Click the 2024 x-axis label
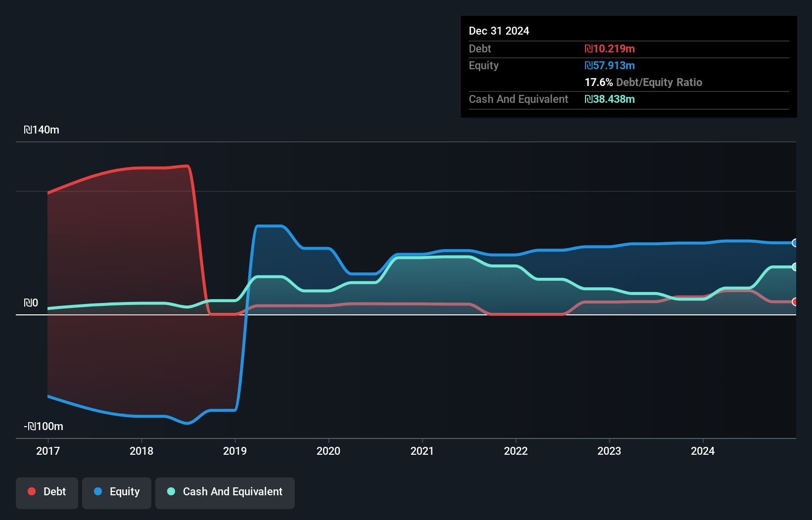Image resolution: width=812 pixels, height=520 pixels. pos(703,451)
